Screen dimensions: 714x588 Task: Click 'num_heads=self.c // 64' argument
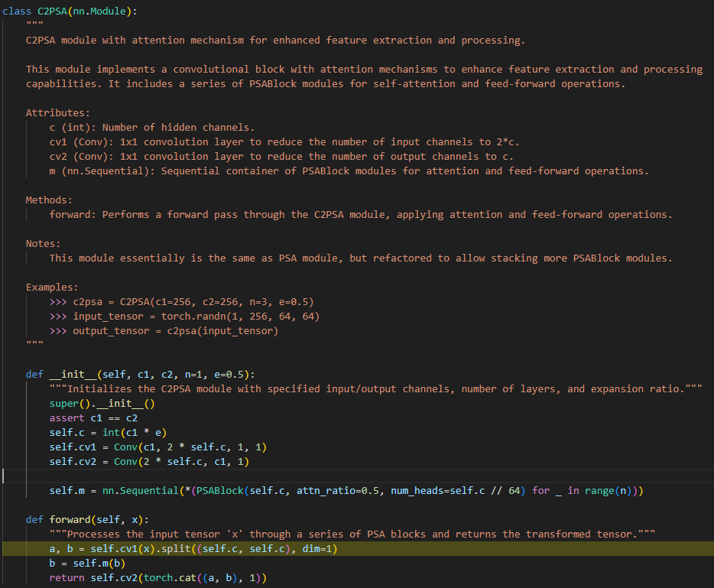[x=456, y=491]
